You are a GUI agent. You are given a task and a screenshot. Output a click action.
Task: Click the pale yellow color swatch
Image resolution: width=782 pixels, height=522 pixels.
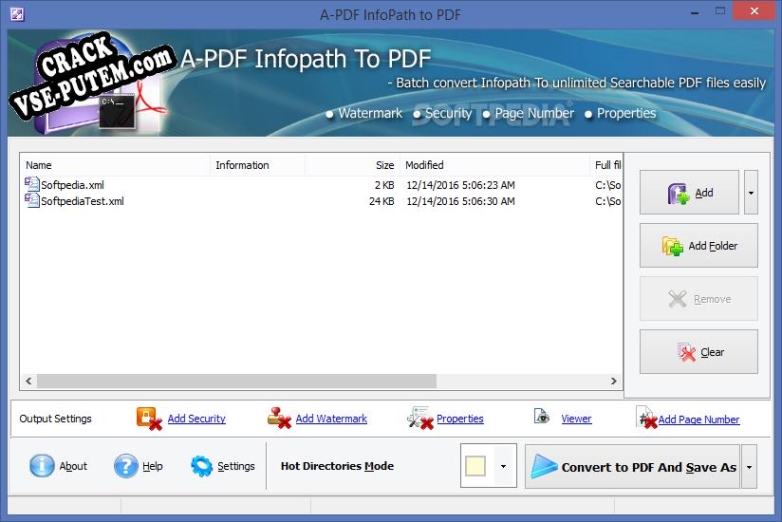[x=476, y=467]
